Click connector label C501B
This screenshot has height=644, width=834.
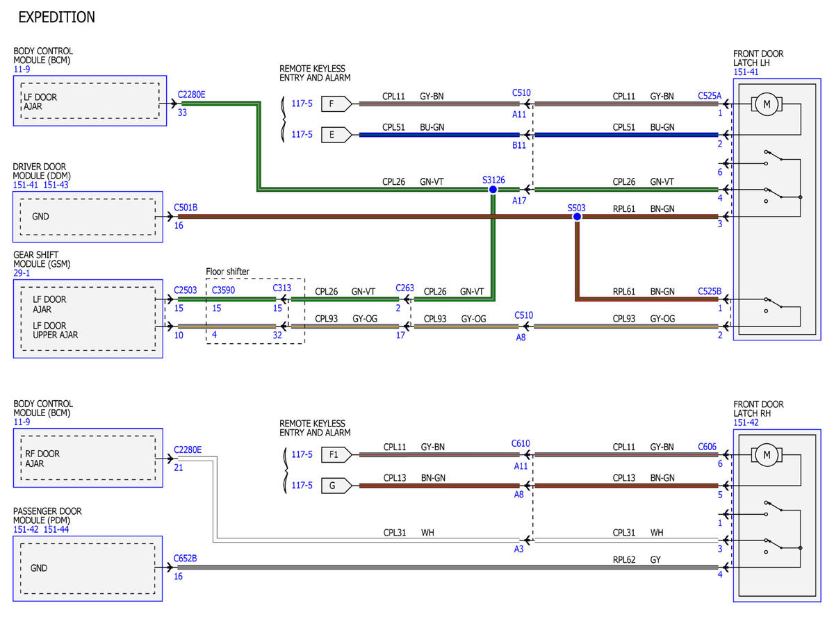[x=185, y=206]
